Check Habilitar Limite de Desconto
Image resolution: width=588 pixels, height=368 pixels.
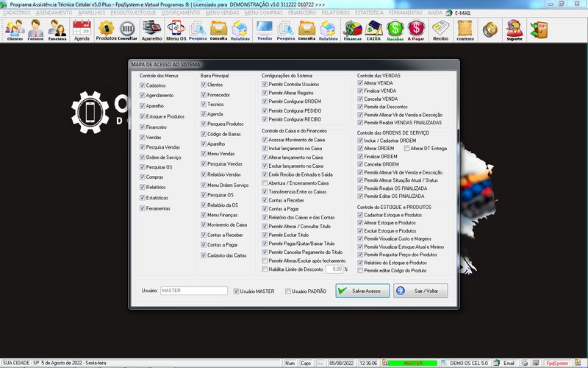265,269
